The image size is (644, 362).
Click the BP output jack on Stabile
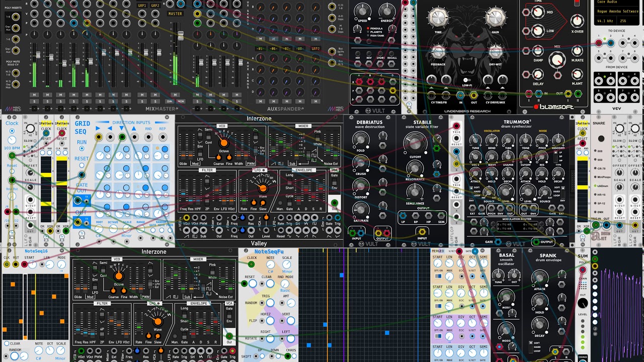416,216
